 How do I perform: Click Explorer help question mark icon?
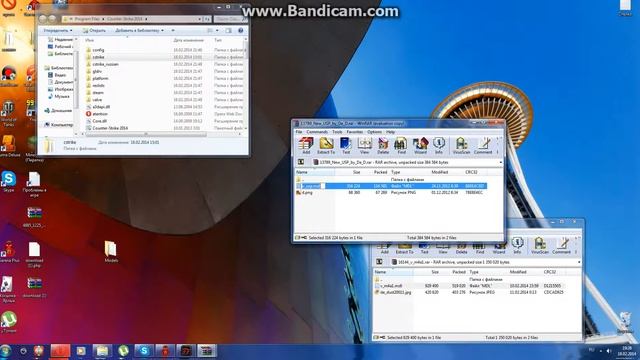pyautogui.click(x=241, y=30)
